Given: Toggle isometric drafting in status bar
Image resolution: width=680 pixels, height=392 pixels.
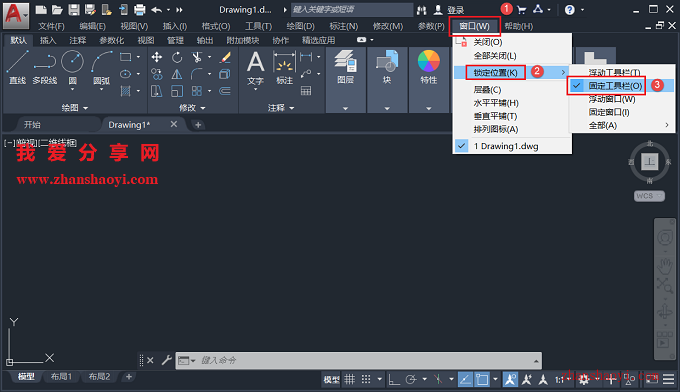Looking at the screenshot, I should (438, 379).
